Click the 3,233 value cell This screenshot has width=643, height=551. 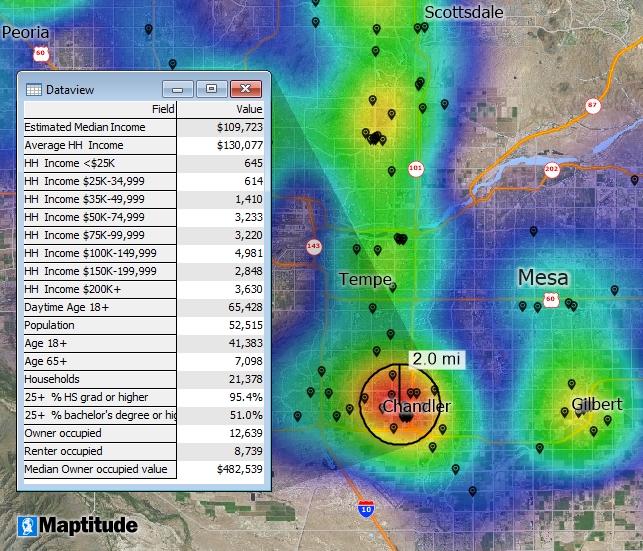click(x=221, y=217)
